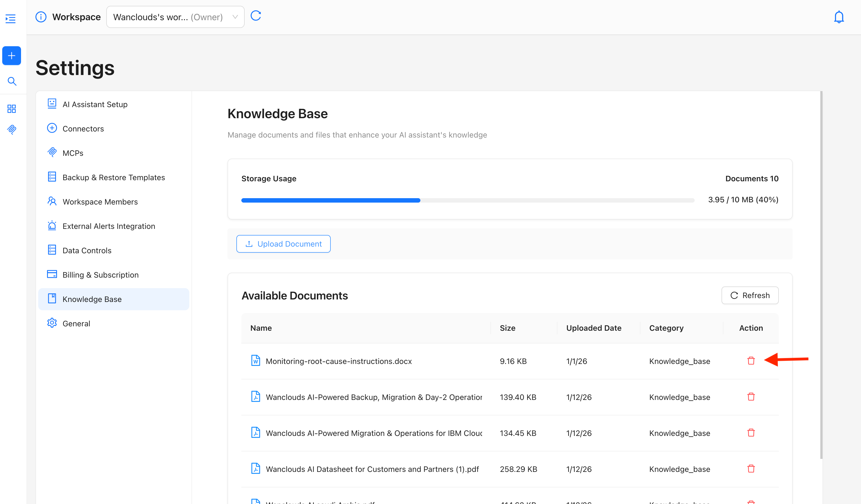
Task: Delete the Wanclouds AI Datasheet PDF
Action: click(751, 469)
